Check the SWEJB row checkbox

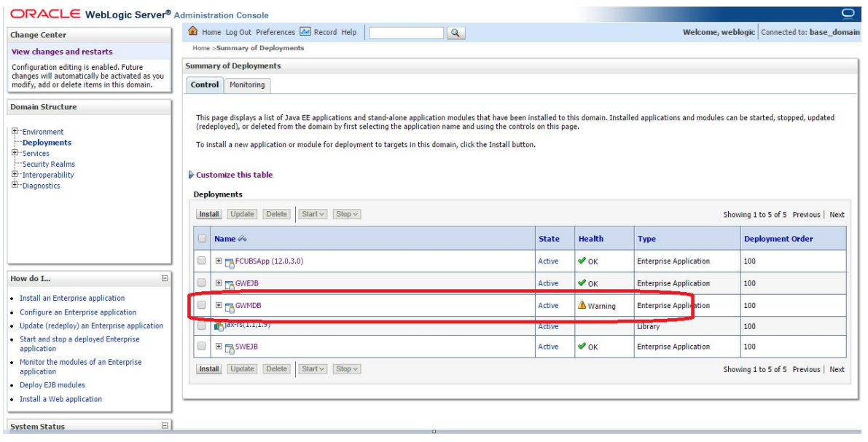coord(201,347)
